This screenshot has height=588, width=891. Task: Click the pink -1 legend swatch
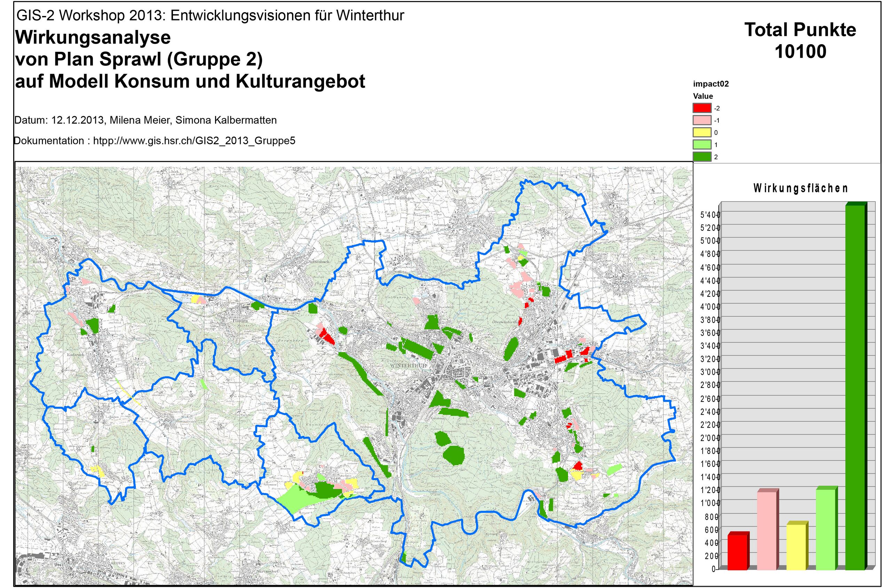click(701, 120)
